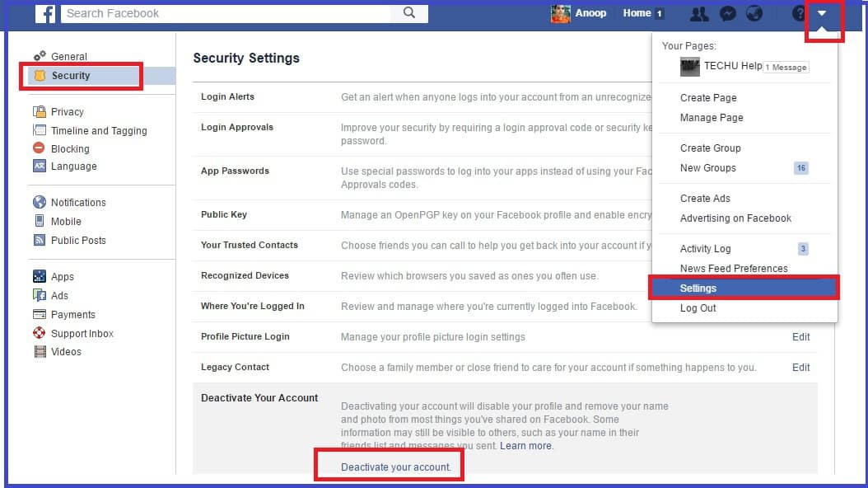Open the globe Notifications icon
Viewport: 868px width, 488px height.
click(x=754, y=13)
